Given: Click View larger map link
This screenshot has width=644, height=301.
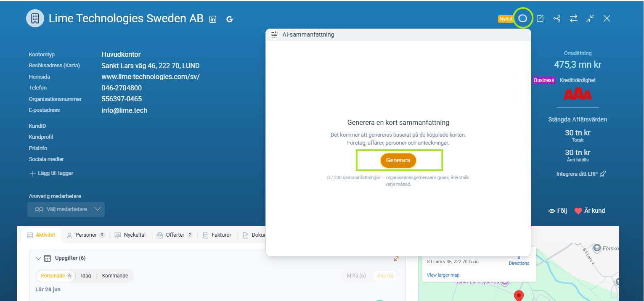Looking at the screenshot, I should point(443,275).
